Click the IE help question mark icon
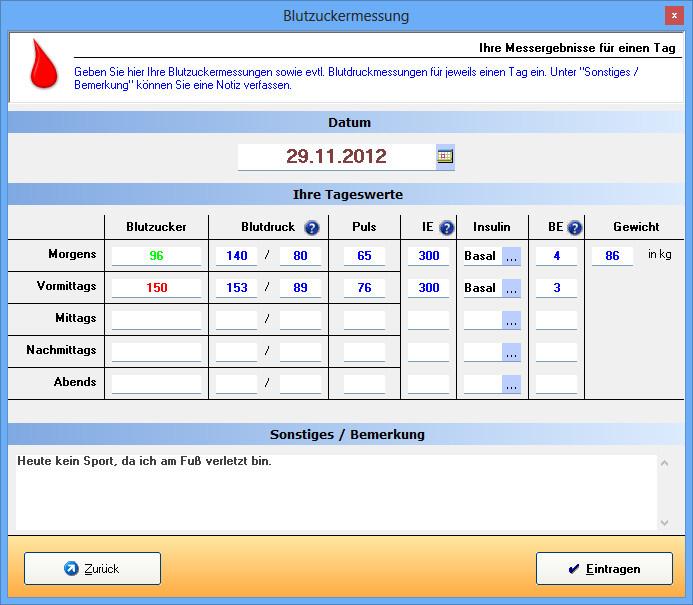693x605 pixels. (x=447, y=228)
